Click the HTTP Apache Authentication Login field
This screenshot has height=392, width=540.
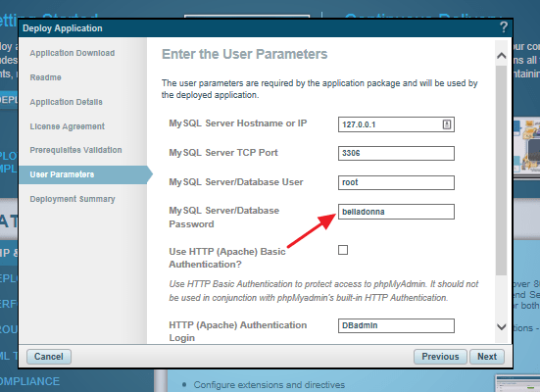click(x=396, y=325)
